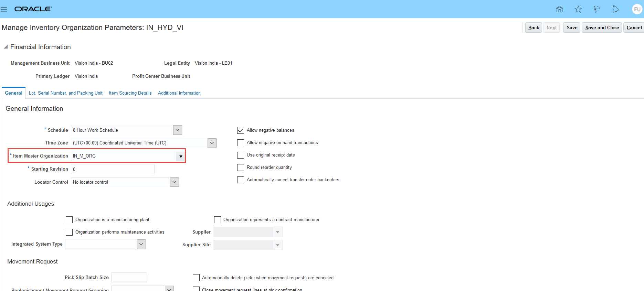Screen dimensions: 644x291
Task: Check Organization performs maintenance activities
Action: tap(69, 232)
